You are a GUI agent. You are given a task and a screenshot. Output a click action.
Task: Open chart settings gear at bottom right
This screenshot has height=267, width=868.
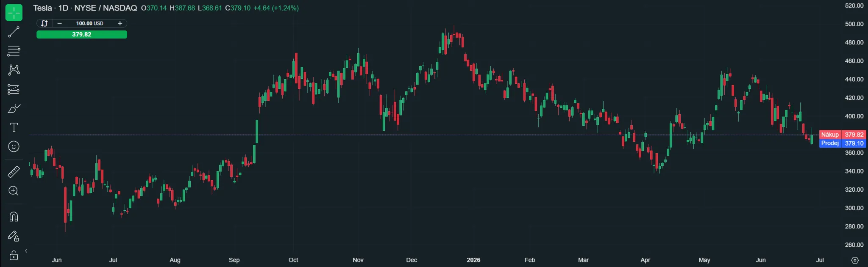(855, 260)
